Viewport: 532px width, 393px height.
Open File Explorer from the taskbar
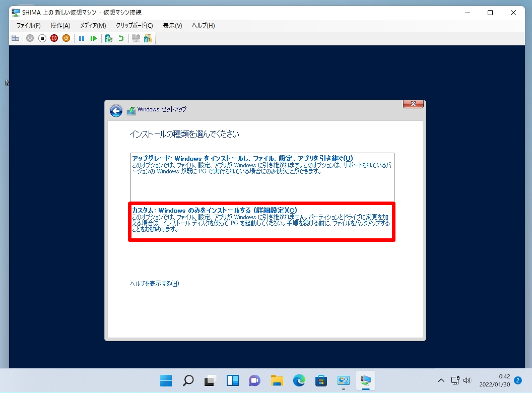tap(277, 380)
